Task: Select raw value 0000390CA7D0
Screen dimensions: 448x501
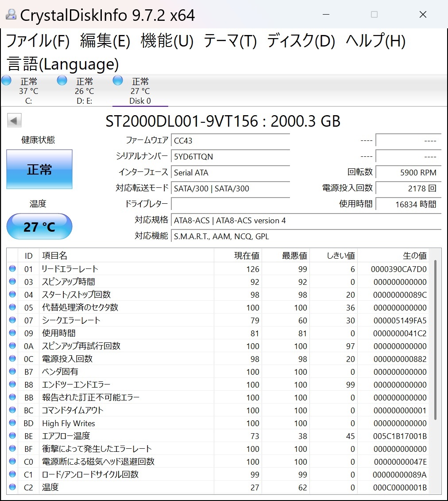Action: [398, 269]
